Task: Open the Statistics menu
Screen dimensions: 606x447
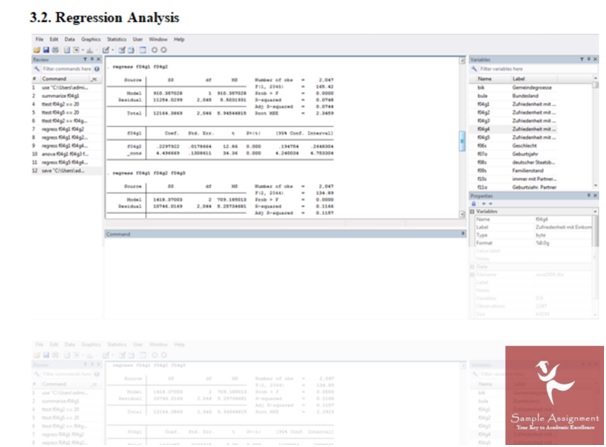Action: pos(117,39)
